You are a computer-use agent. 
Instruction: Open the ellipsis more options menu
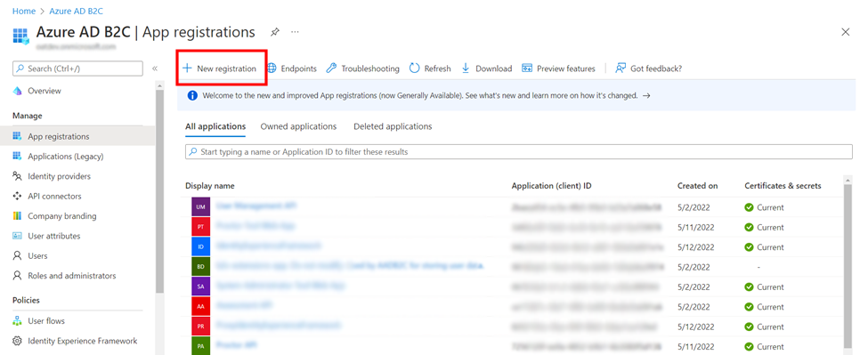(x=295, y=32)
